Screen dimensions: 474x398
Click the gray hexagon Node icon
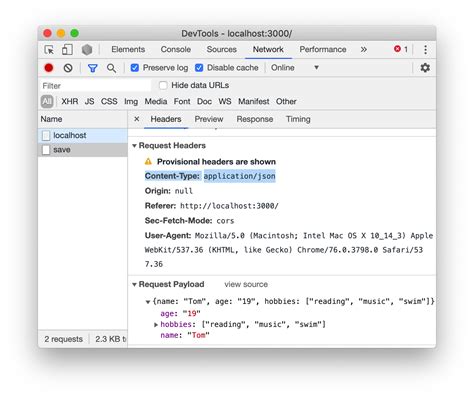click(87, 50)
